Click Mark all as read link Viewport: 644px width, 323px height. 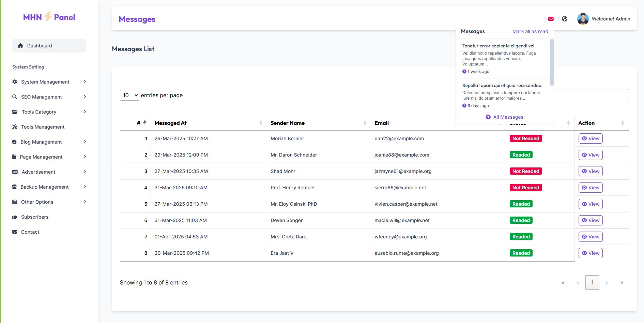530,31
